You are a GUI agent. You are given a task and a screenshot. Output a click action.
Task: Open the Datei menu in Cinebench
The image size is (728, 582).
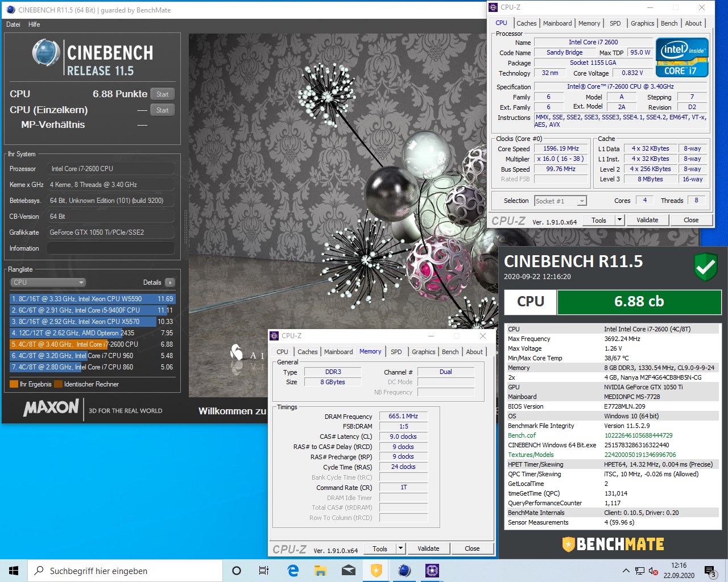tap(13, 24)
